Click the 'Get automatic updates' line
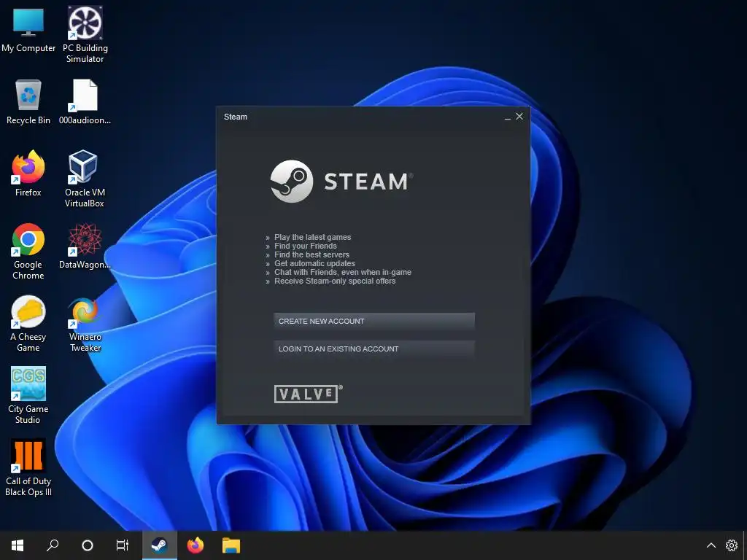The image size is (747, 560). (x=314, y=263)
